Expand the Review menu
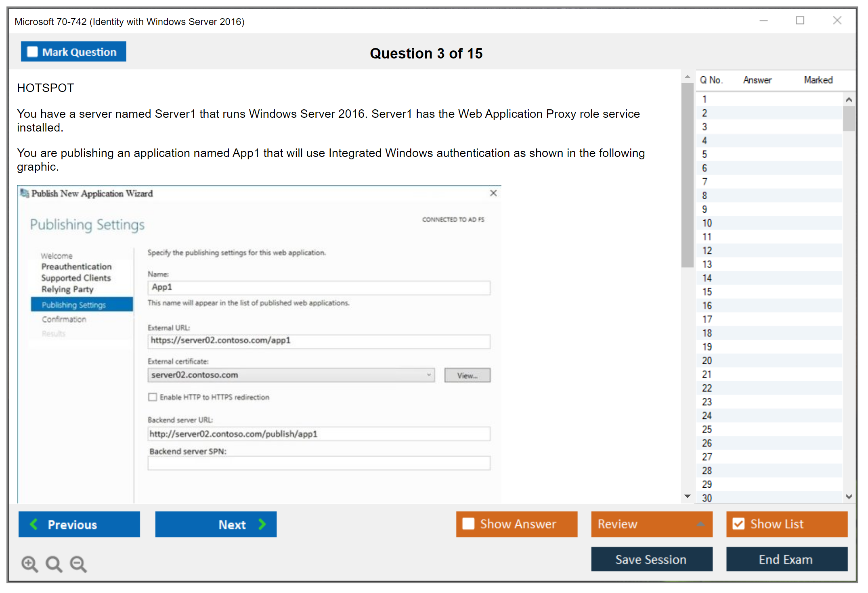The height and width of the screenshot is (593, 868). (x=700, y=524)
